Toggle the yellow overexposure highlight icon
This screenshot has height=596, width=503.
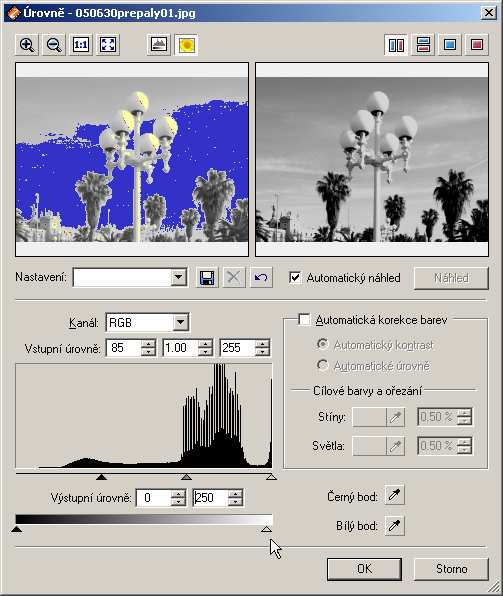(x=186, y=45)
